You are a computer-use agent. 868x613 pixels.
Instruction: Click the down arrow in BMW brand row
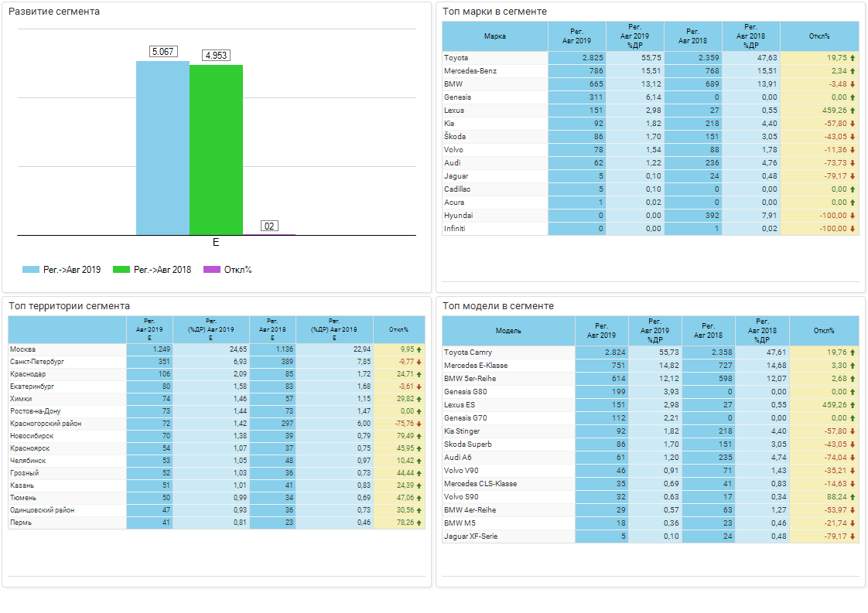tap(853, 84)
